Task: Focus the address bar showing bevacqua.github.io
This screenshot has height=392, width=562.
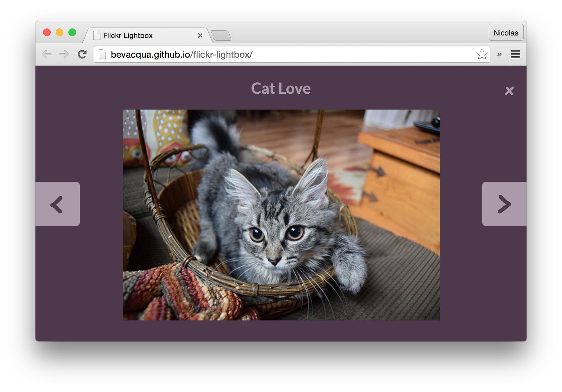Action: click(292, 54)
